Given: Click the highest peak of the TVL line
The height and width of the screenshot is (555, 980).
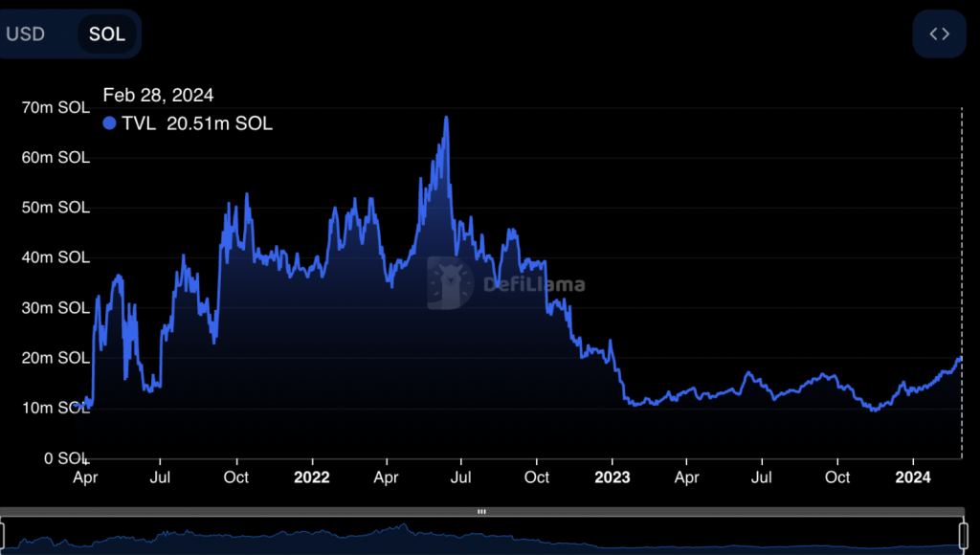Looking at the screenshot, I should tap(446, 119).
